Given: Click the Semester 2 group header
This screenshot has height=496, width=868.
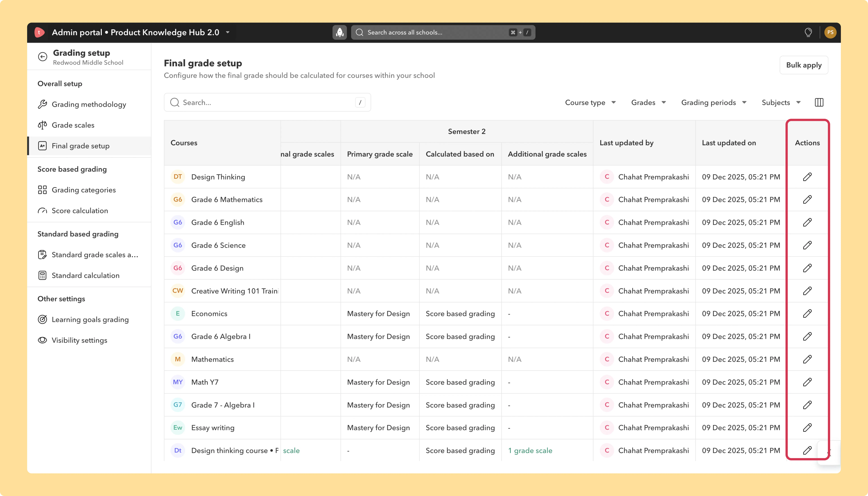Looking at the screenshot, I should click(466, 131).
